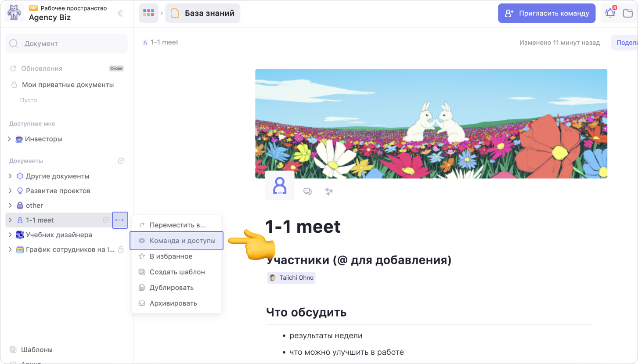The height and width of the screenshot is (364, 638).
Task: Add new document with plus in Документы
Action: [x=122, y=161]
